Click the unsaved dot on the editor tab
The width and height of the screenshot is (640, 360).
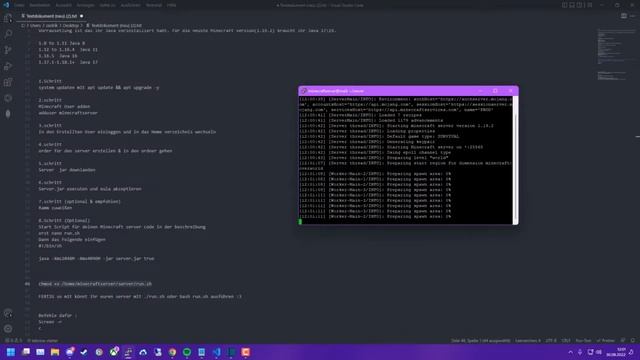[x=82, y=16]
